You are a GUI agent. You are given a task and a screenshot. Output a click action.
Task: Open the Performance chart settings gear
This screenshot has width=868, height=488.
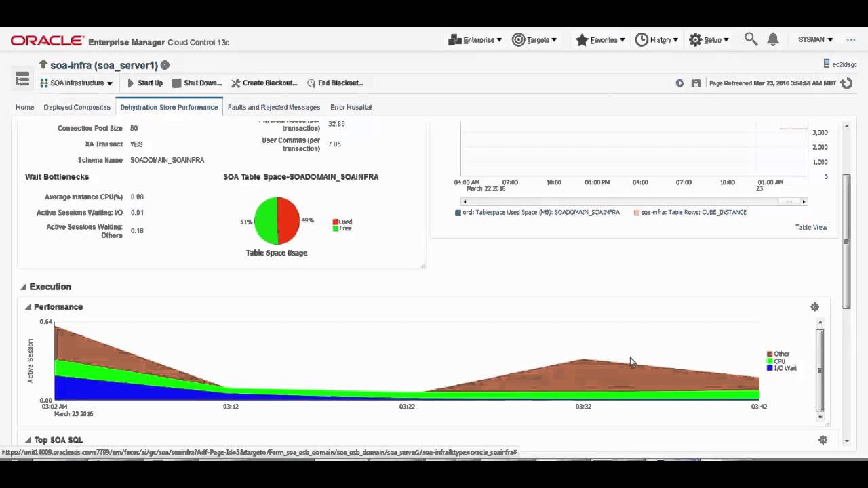pos(814,306)
